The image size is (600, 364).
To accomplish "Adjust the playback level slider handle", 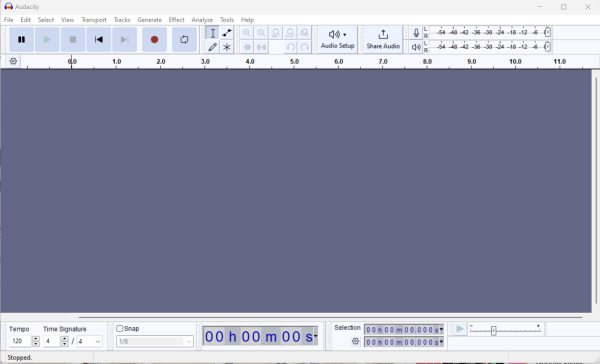I will point(548,47).
